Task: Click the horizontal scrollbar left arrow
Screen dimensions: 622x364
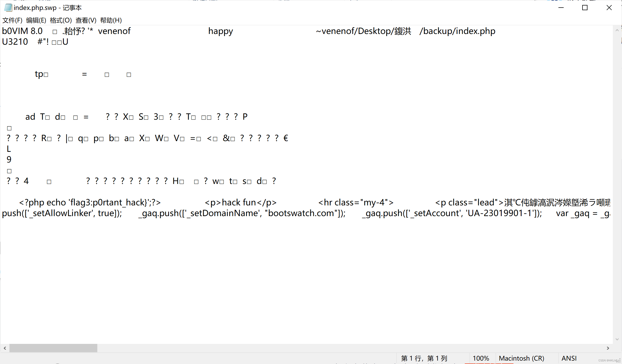Action: point(5,348)
